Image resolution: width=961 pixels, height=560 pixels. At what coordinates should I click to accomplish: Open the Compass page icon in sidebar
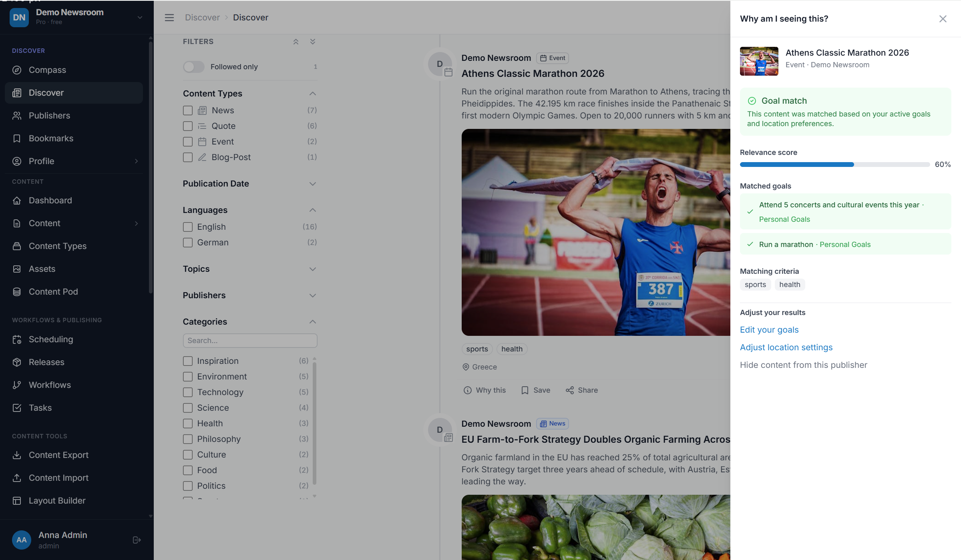[x=17, y=70]
